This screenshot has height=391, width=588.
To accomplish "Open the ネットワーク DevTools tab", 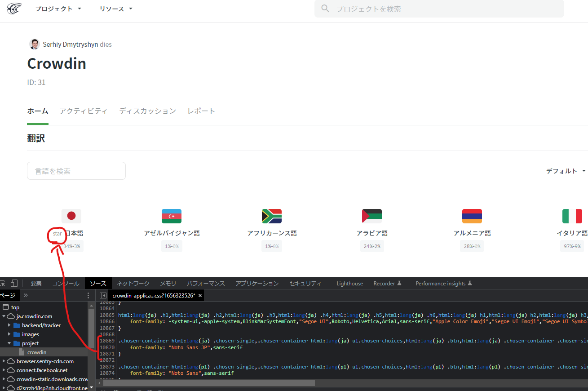I will (x=133, y=283).
